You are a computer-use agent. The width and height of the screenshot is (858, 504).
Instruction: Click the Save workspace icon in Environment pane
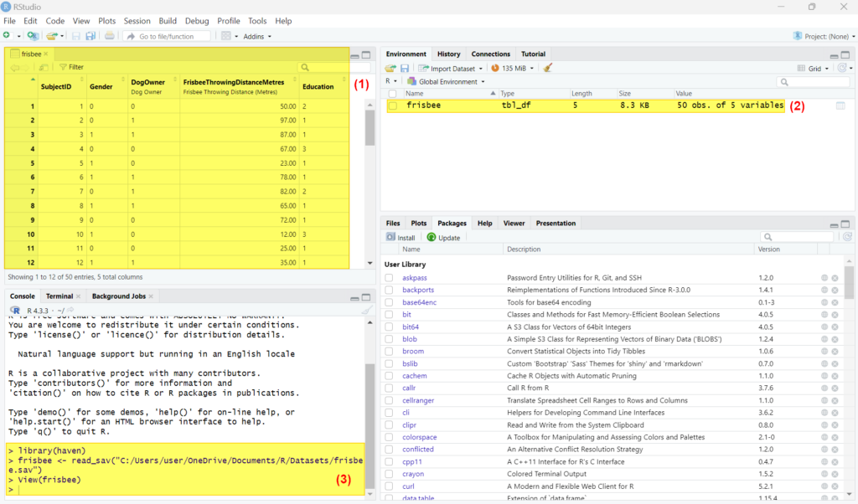tap(404, 68)
